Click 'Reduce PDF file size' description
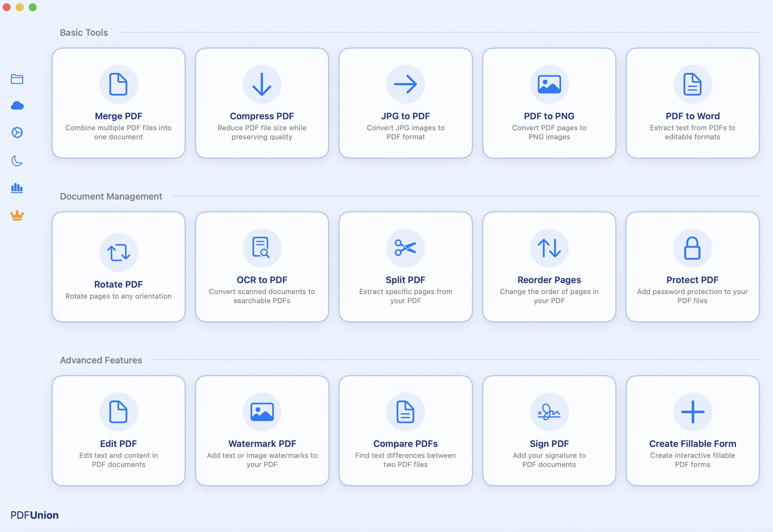Screen dimensions: 773x532 click(x=262, y=132)
